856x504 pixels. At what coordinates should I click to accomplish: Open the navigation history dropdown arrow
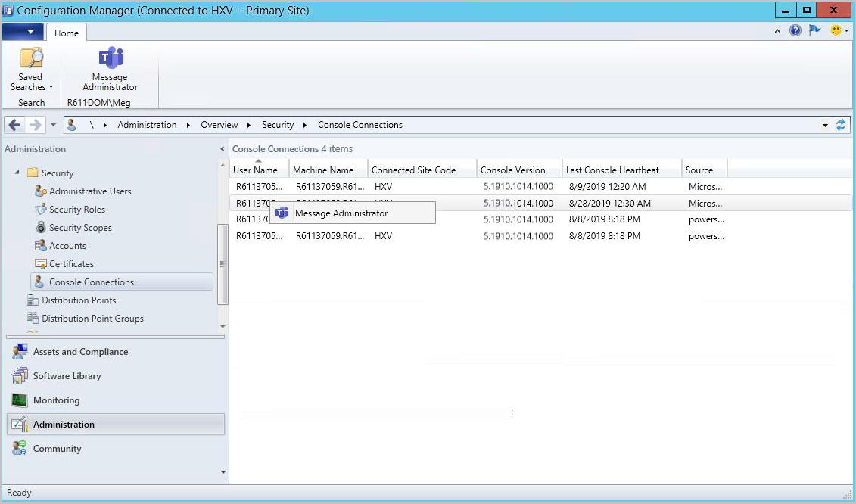pos(53,125)
